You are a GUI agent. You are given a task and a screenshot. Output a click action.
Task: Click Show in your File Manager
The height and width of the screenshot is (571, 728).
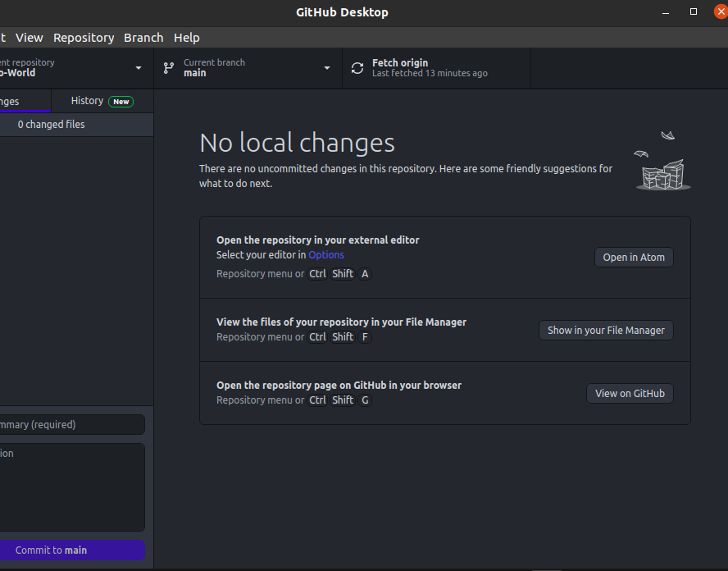(x=605, y=330)
